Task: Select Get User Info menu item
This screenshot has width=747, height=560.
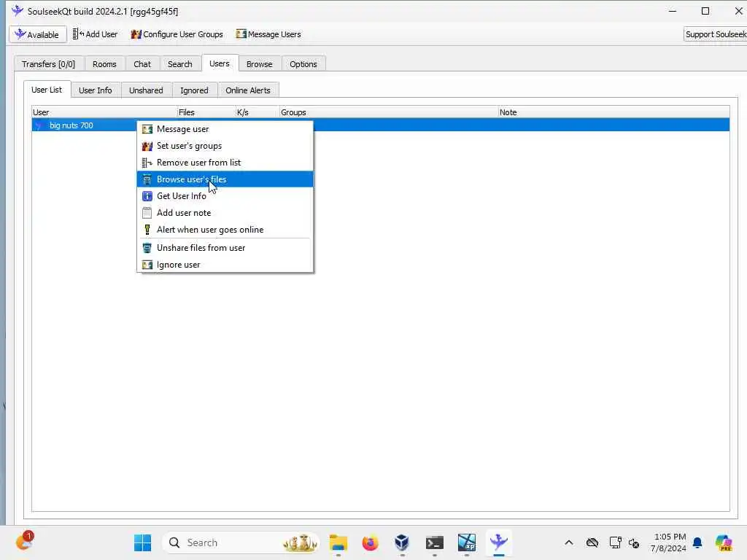Action: tap(225, 196)
